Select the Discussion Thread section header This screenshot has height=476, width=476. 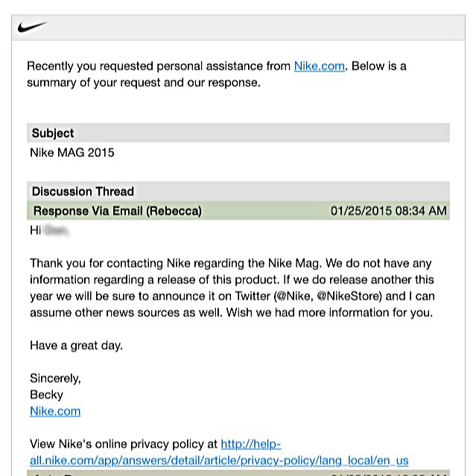coord(238,191)
